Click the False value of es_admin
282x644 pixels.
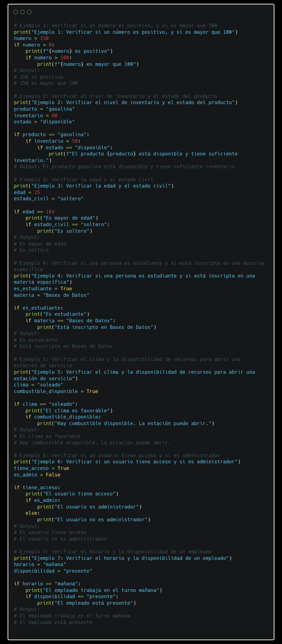[53, 475]
